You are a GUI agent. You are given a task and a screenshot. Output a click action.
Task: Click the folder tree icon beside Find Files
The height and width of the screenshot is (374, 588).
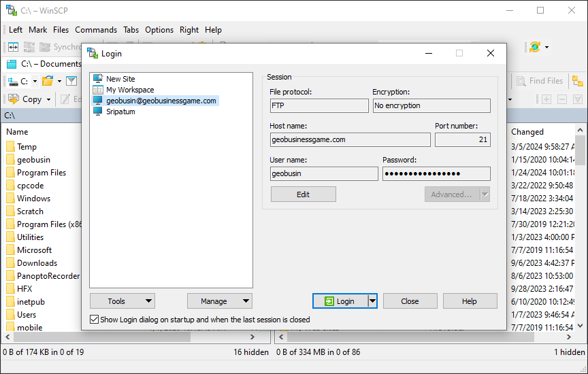click(x=577, y=81)
